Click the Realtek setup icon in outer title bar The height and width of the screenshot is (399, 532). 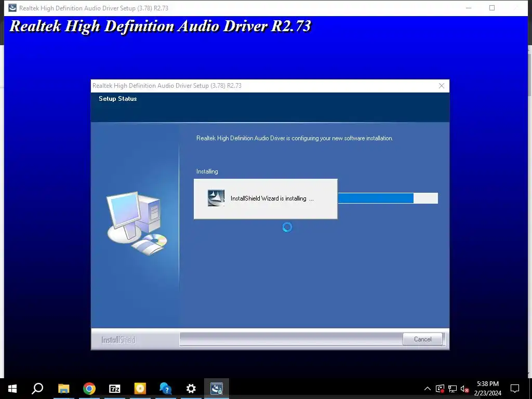click(x=12, y=8)
